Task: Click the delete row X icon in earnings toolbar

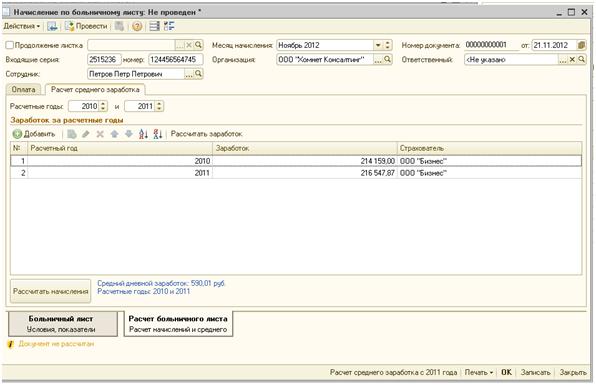Action: point(100,134)
